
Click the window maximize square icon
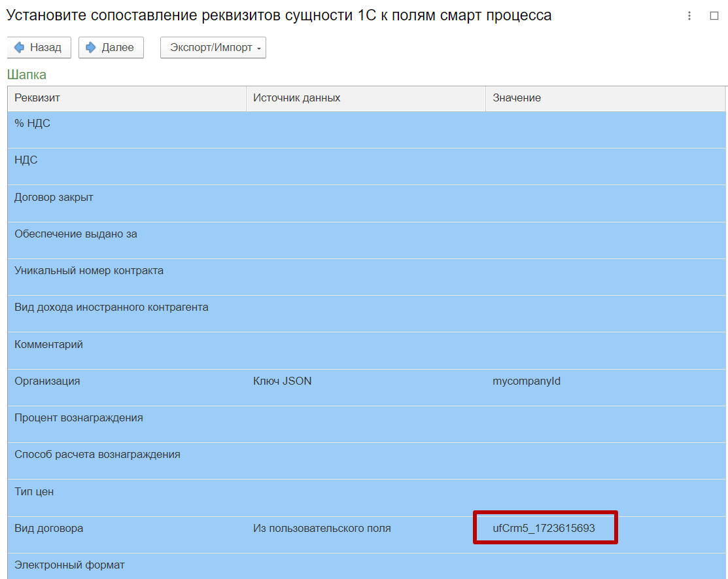(714, 16)
